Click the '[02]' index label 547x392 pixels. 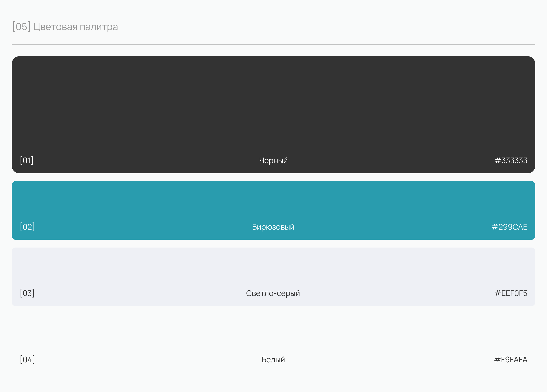pyautogui.click(x=27, y=227)
